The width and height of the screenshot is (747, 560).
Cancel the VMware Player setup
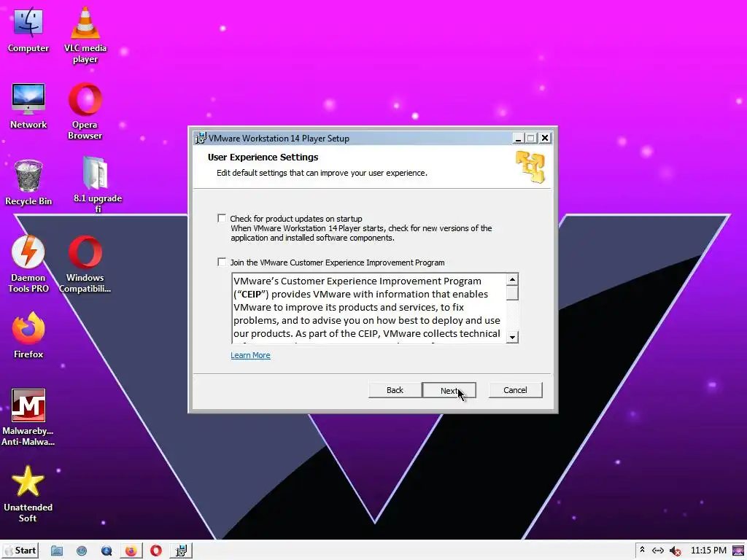coord(515,390)
